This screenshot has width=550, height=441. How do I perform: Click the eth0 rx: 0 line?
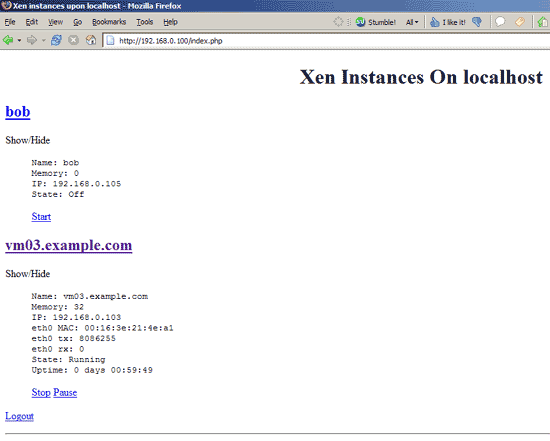(58, 349)
